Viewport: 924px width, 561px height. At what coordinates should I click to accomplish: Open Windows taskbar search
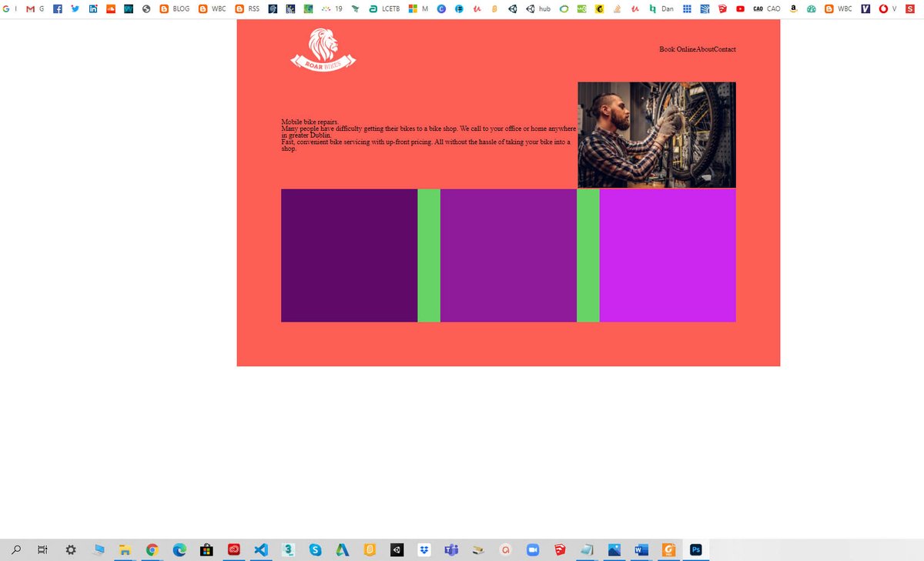pos(16,549)
